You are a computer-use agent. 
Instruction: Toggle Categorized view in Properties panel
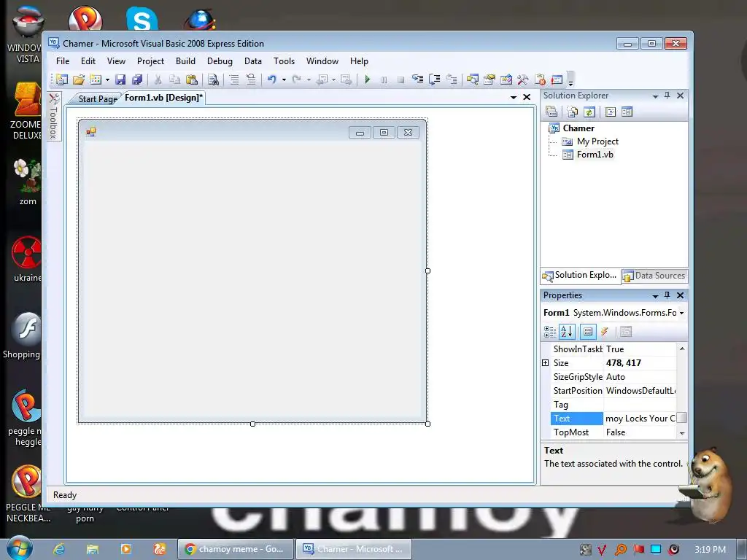point(550,332)
